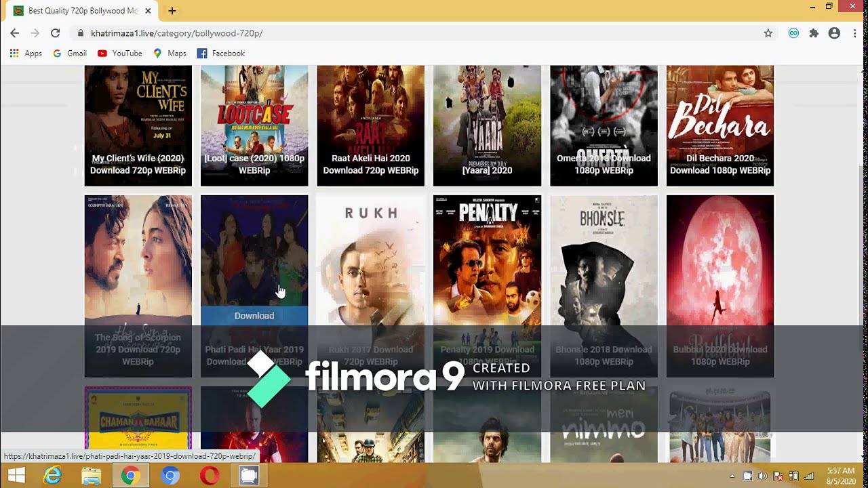Open the Chaman Bahaar movie poster
This screenshot has height=488, width=868.
pos(138,424)
